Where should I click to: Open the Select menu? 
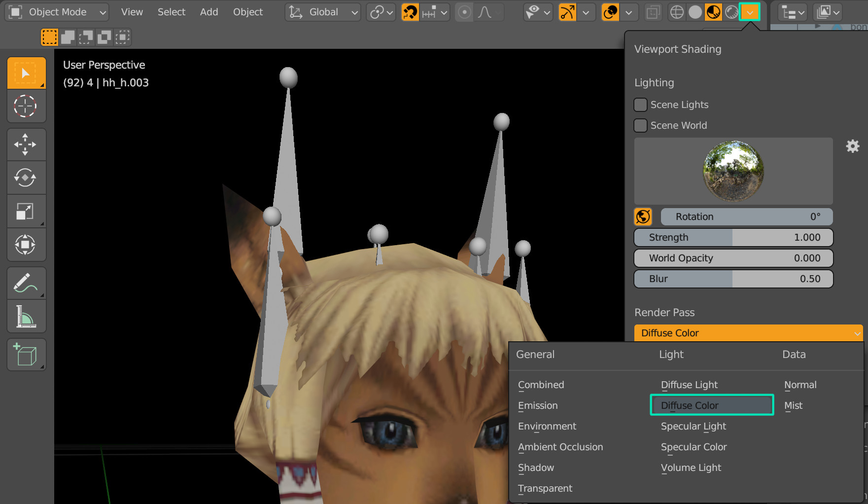pos(172,12)
